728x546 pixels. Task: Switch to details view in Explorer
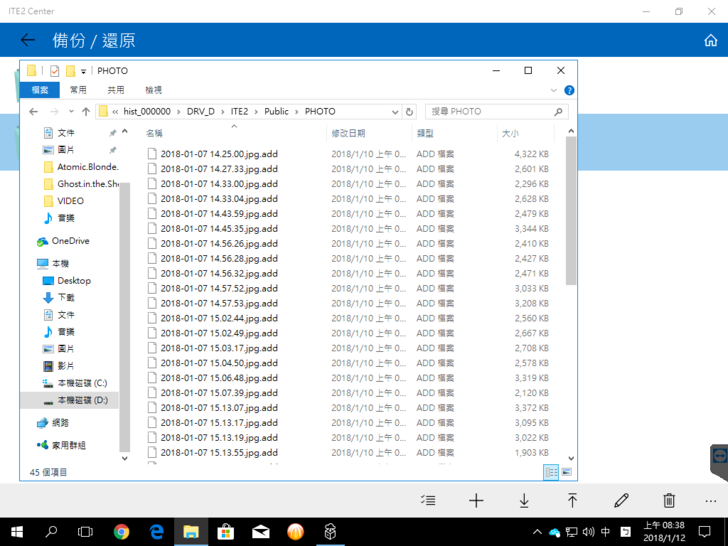pyautogui.click(x=551, y=472)
